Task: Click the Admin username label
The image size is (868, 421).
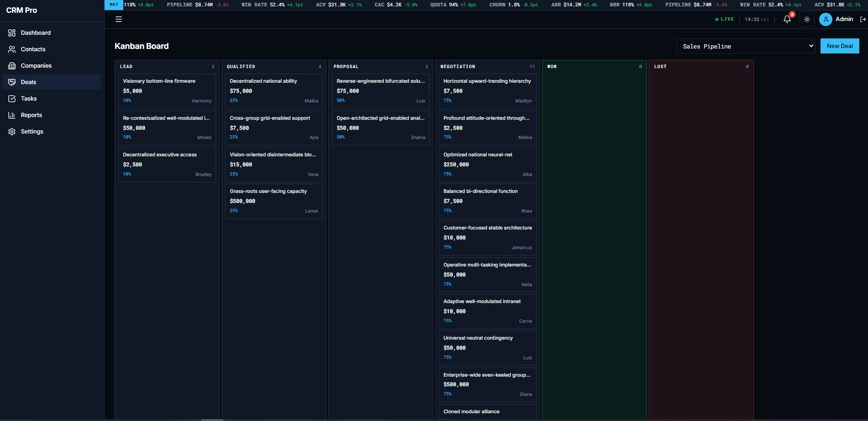Action: (x=844, y=19)
